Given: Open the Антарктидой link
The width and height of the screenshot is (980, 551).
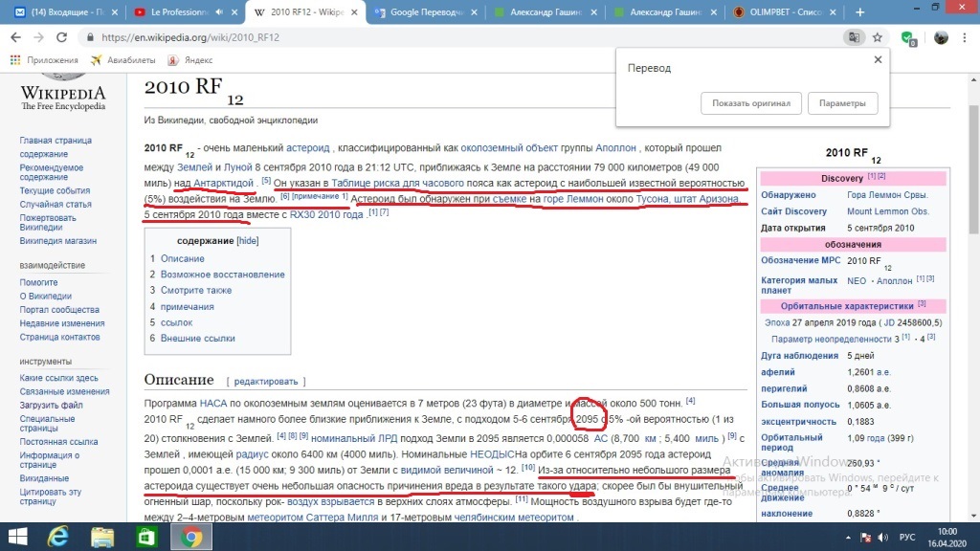Looking at the screenshot, I should pyautogui.click(x=223, y=183).
